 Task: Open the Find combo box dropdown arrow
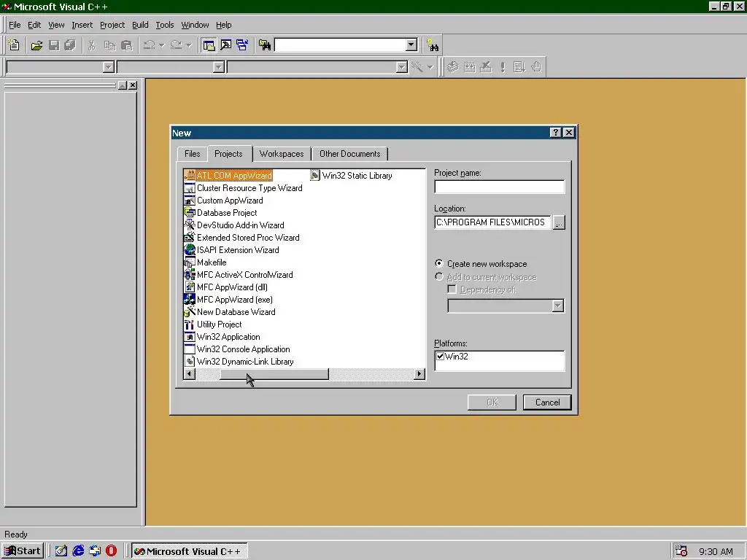tap(411, 44)
